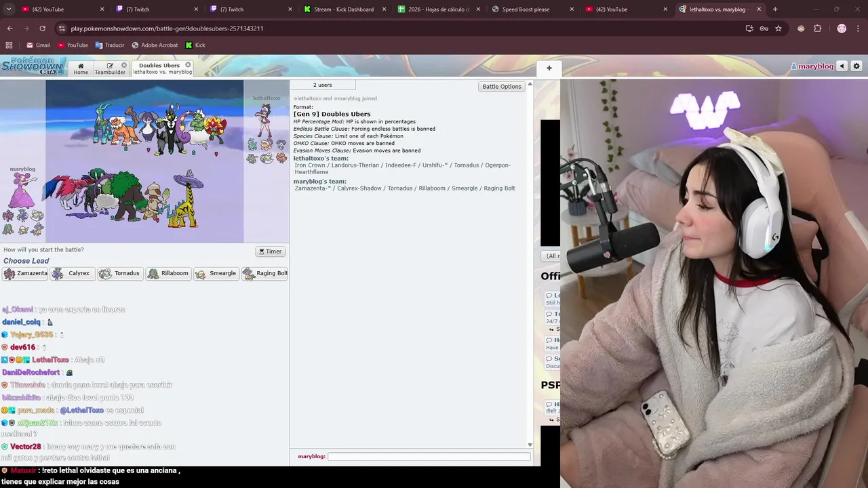Open the password key icon
The height and width of the screenshot is (488, 868).
click(x=764, y=28)
